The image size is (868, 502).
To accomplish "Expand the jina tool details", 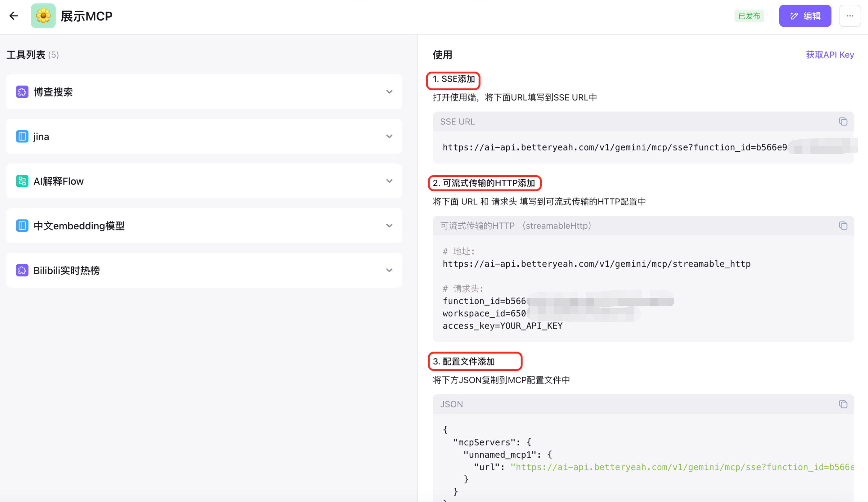I will coord(389,136).
